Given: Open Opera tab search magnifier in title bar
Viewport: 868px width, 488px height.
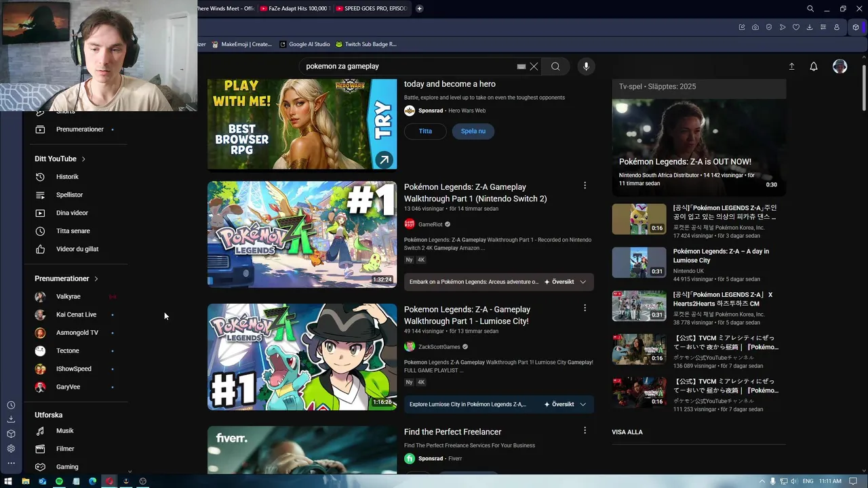Looking at the screenshot, I should click(810, 9).
